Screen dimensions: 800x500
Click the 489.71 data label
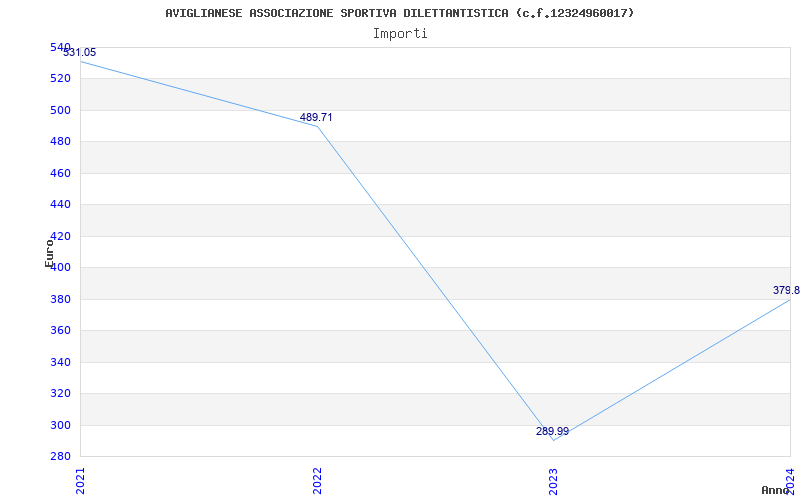point(316,117)
